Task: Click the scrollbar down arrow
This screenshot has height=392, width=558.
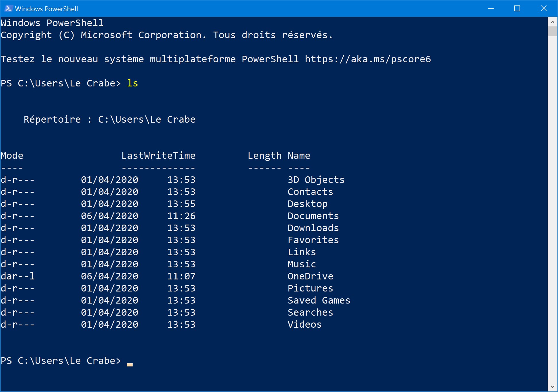Action: coord(552,386)
